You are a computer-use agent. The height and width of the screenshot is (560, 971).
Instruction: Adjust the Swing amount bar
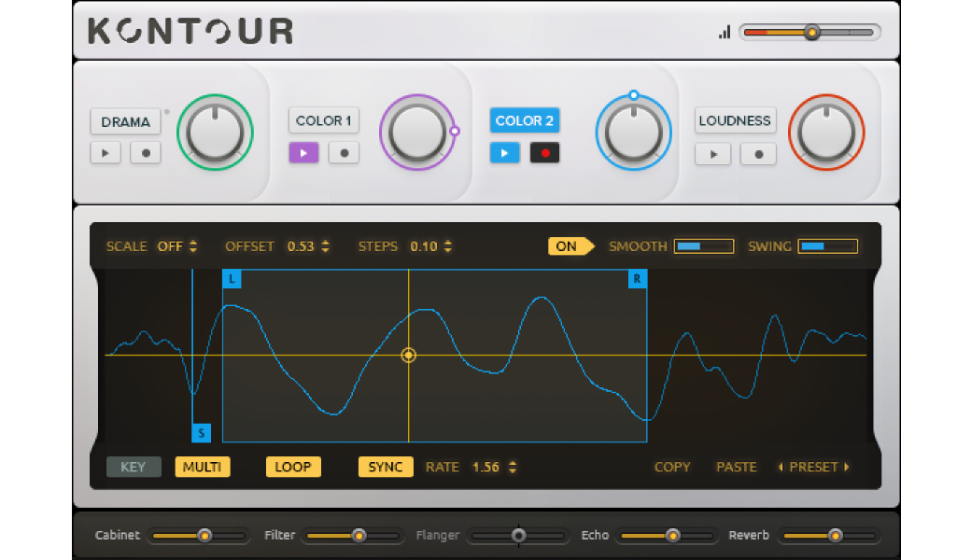pyautogui.click(x=828, y=246)
